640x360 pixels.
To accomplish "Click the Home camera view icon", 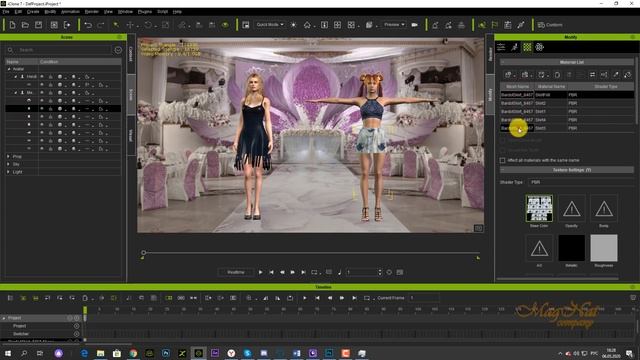I will click(x=307, y=25).
